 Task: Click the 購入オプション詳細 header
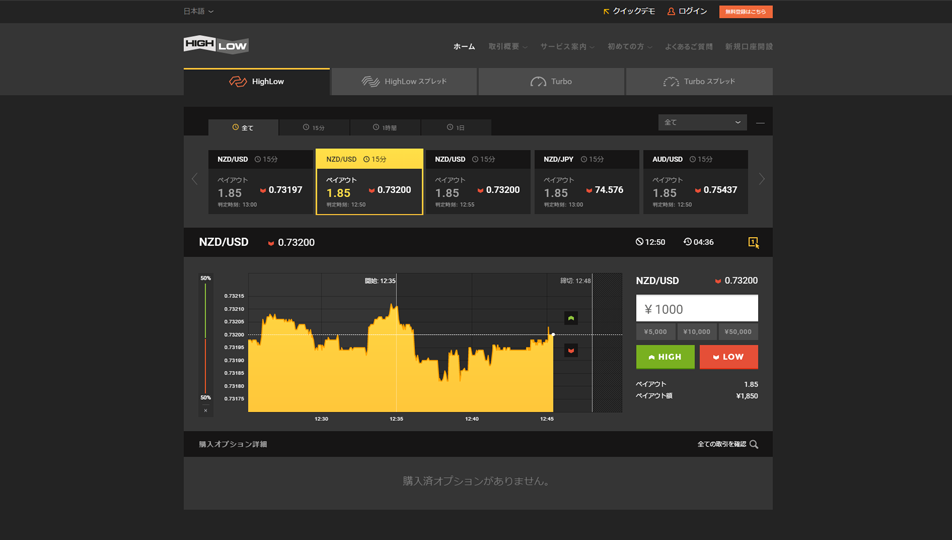tap(233, 444)
